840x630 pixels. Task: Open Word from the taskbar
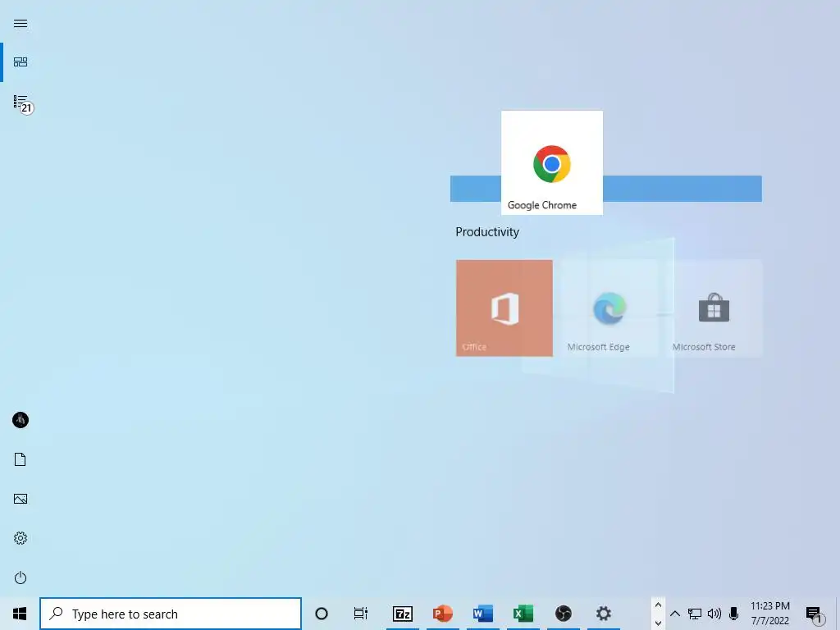[x=482, y=614]
